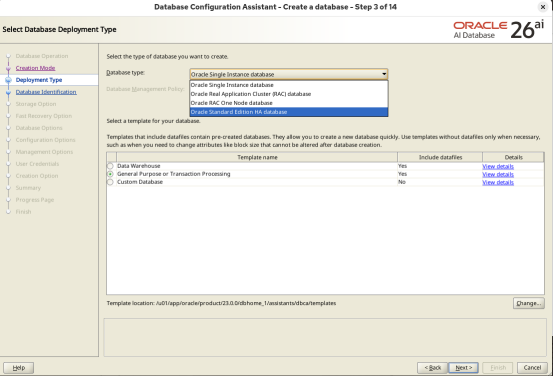Choose Oracle RAC One Node database option

289,103
